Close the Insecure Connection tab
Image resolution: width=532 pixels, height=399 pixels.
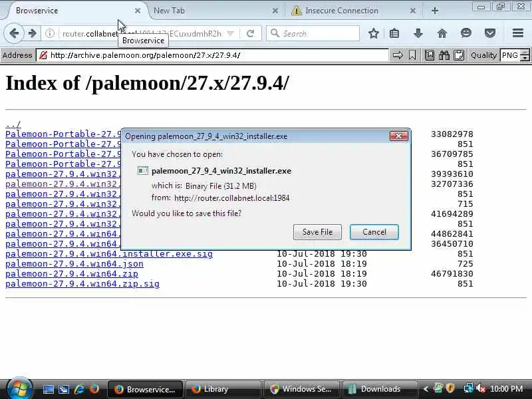[412, 11]
